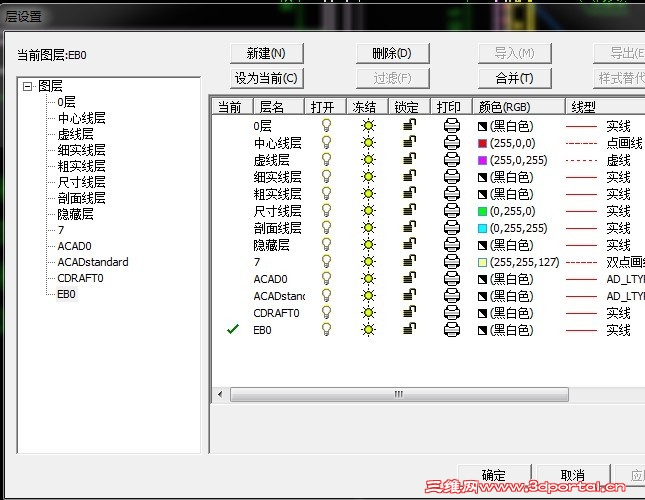Toggle the light bulb for 0层 row

(326, 125)
